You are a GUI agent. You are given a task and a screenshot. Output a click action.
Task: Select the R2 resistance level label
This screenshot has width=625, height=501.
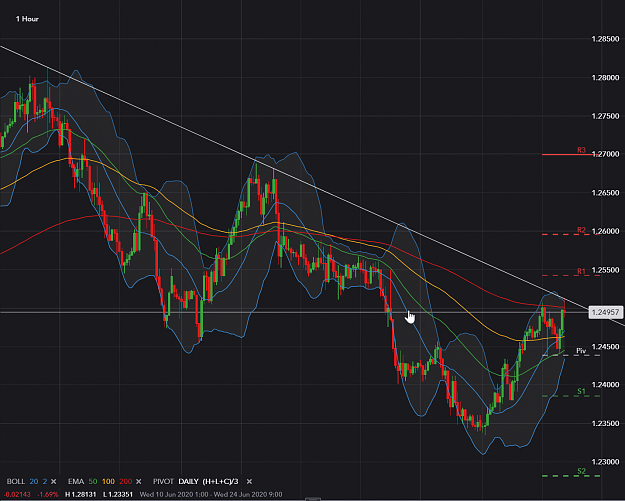[581, 230]
